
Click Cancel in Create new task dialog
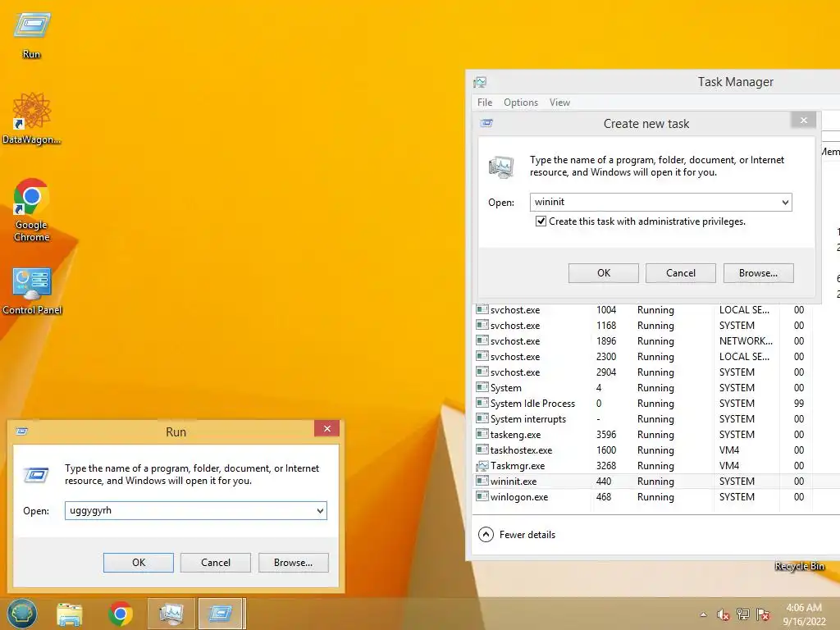coord(681,273)
